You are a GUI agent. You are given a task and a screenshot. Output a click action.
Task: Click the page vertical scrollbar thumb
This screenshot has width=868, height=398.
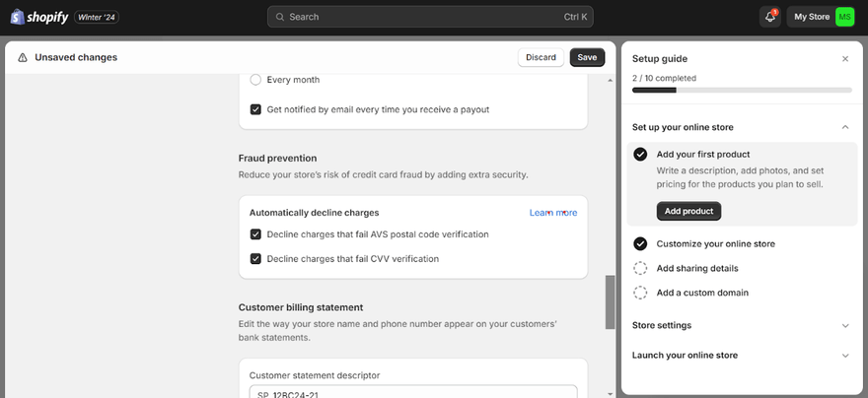point(610,302)
